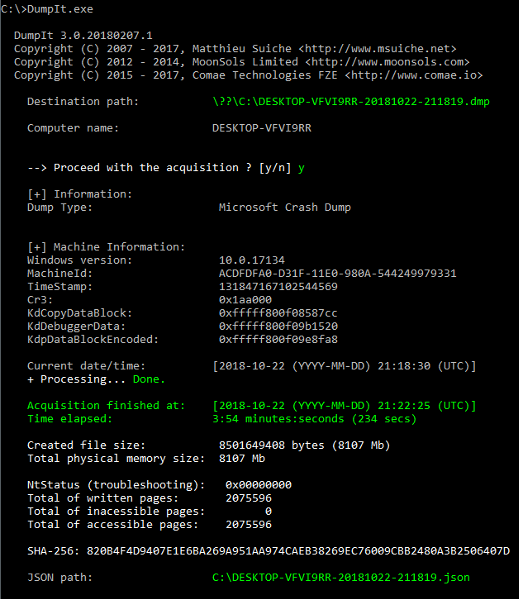This screenshot has width=520, height=600.
Task: Click the green JSON file path
Action: 341,577
